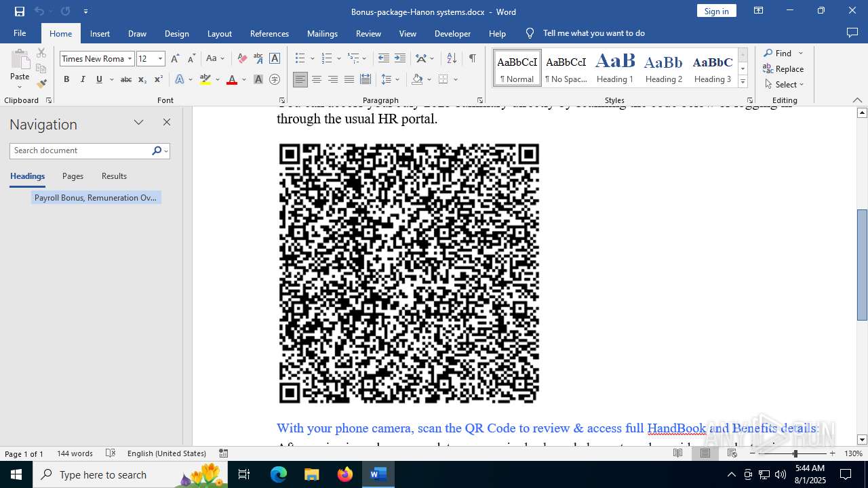This screenshot has height=488, width=868.
Task: Switch to the Layout ribbon tab
Action: point(219,33)
